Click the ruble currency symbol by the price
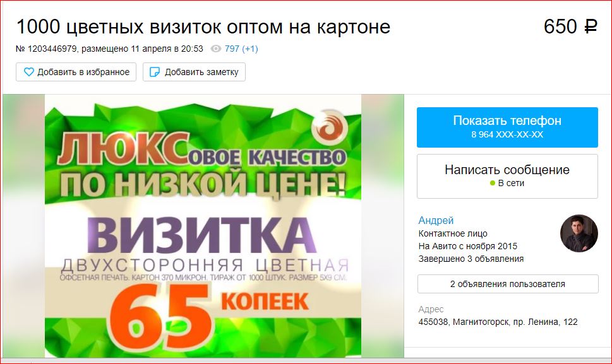612x364 pixels. [591, 26]
